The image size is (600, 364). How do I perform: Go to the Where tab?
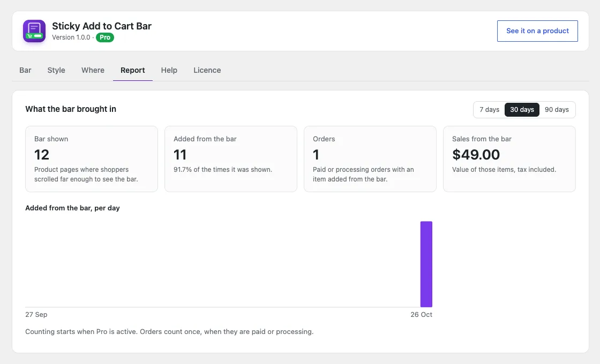(x=93, y=70)
